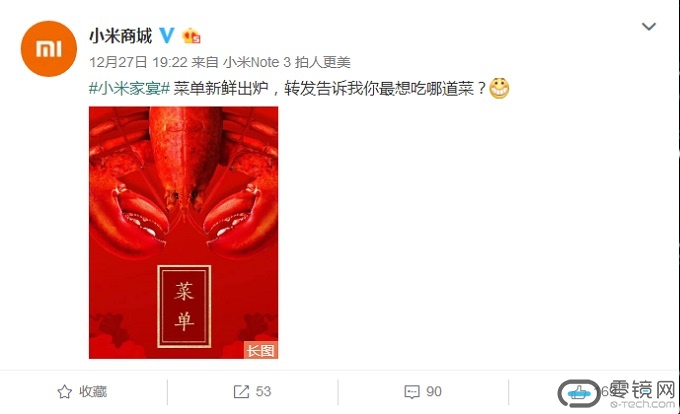Click the 长图 long-image label

261,350
